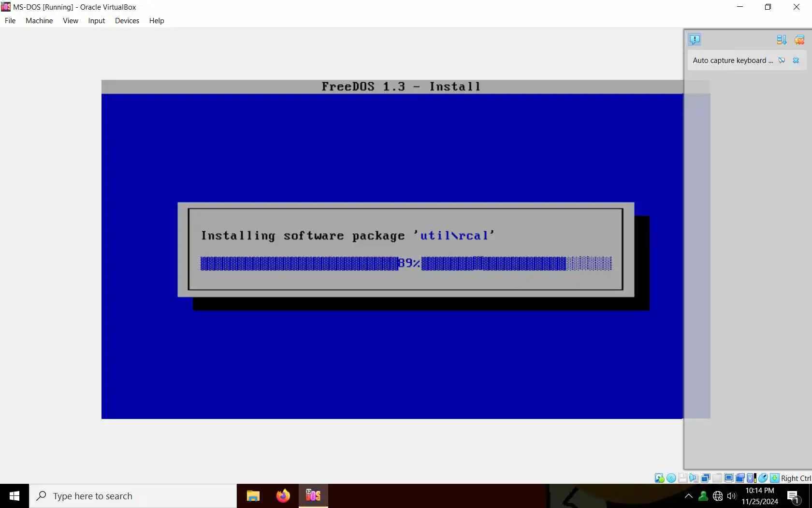Click the display settings status icon
The height and width of the screenshot is (508, 812).
click(x=728, y=478)
